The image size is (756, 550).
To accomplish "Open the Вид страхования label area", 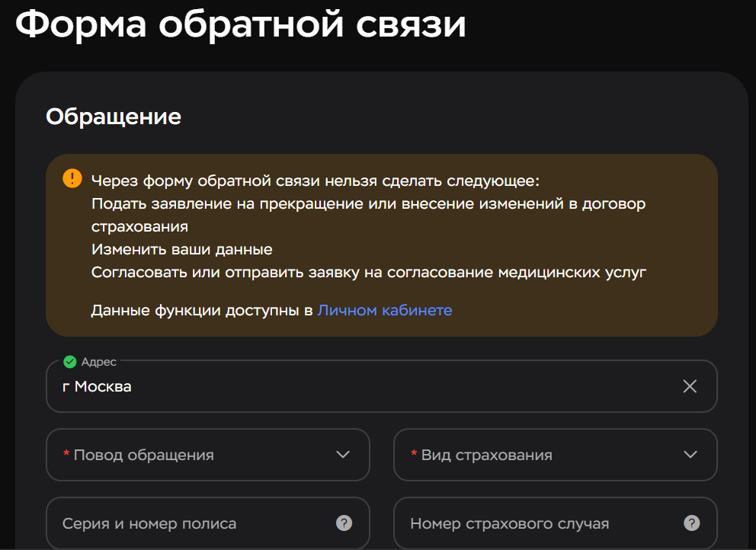I will (x=486, y=455).
